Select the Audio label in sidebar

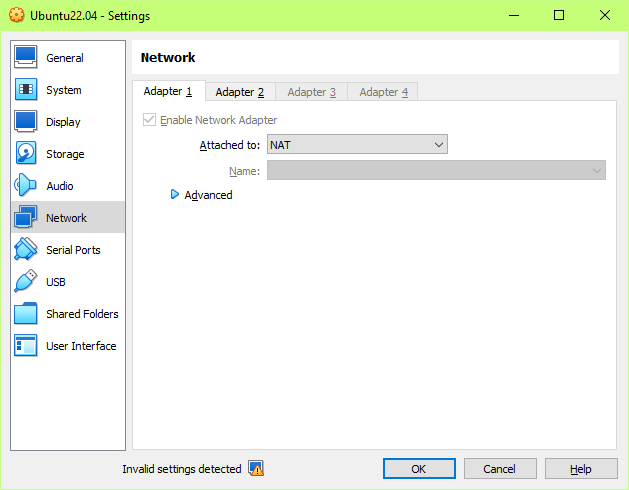pos(60,186)
